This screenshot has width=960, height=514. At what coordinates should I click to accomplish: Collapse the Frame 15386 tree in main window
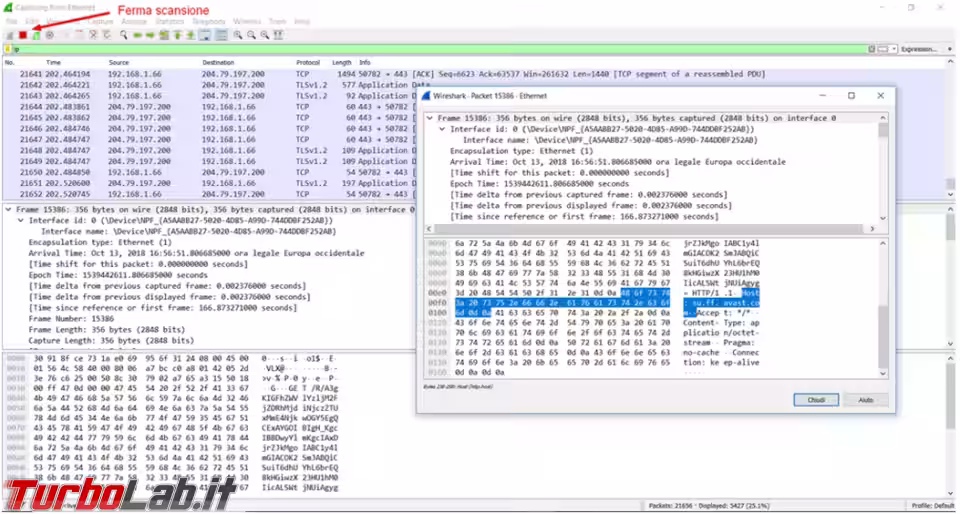(8, 210)
